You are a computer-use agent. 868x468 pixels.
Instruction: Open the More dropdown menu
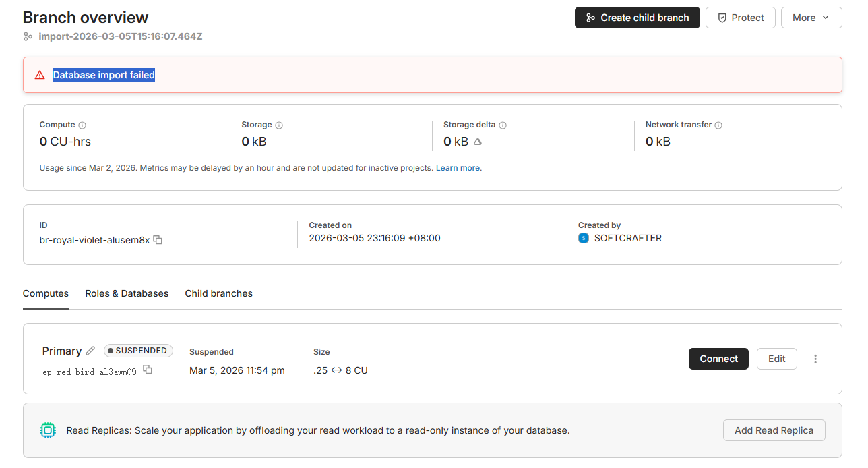click(811, 18)
